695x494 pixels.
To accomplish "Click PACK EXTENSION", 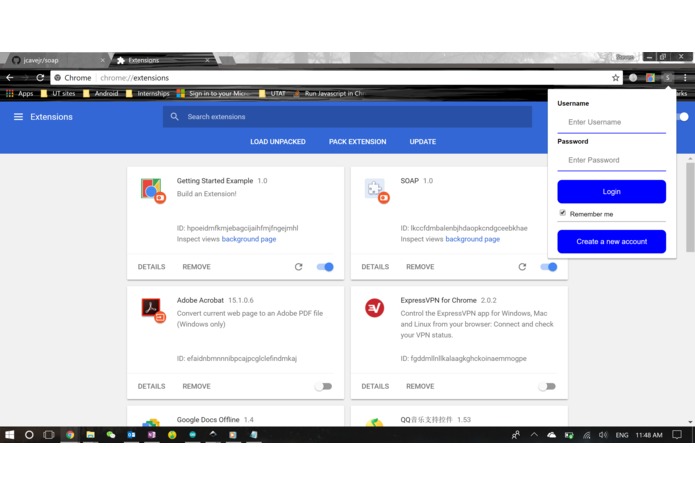I will pos(357,142).
